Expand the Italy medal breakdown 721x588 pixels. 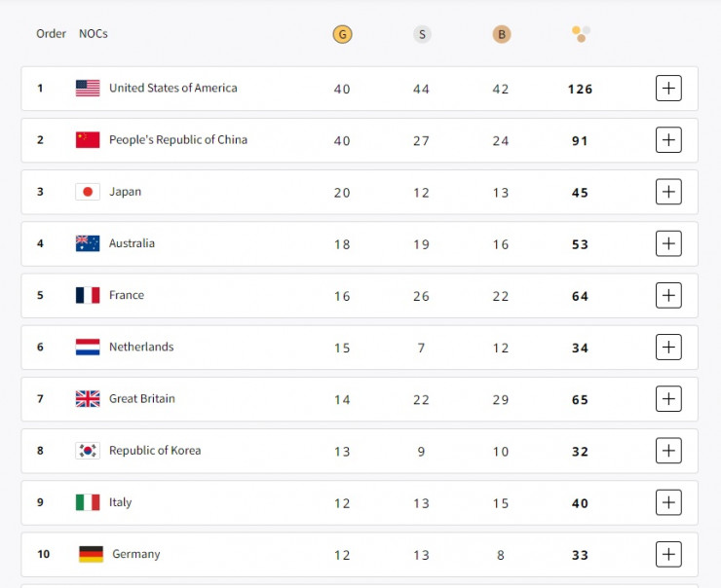668,502
